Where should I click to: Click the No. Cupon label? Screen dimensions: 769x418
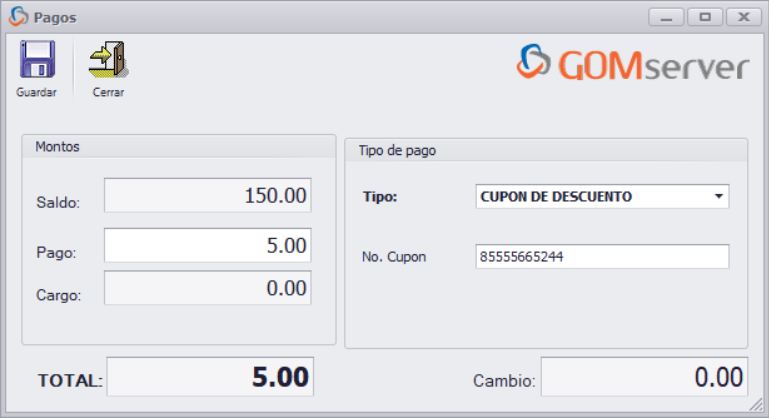click(x=394, y=257)
